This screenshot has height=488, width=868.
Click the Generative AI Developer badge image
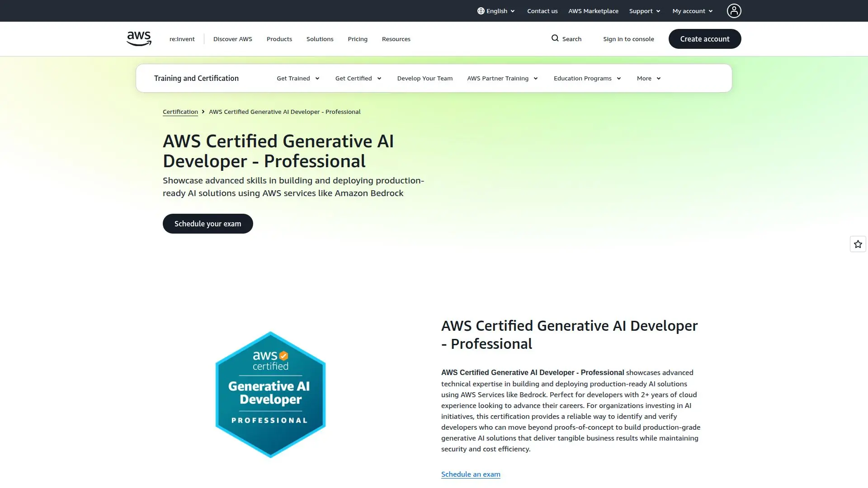[270, 394]
